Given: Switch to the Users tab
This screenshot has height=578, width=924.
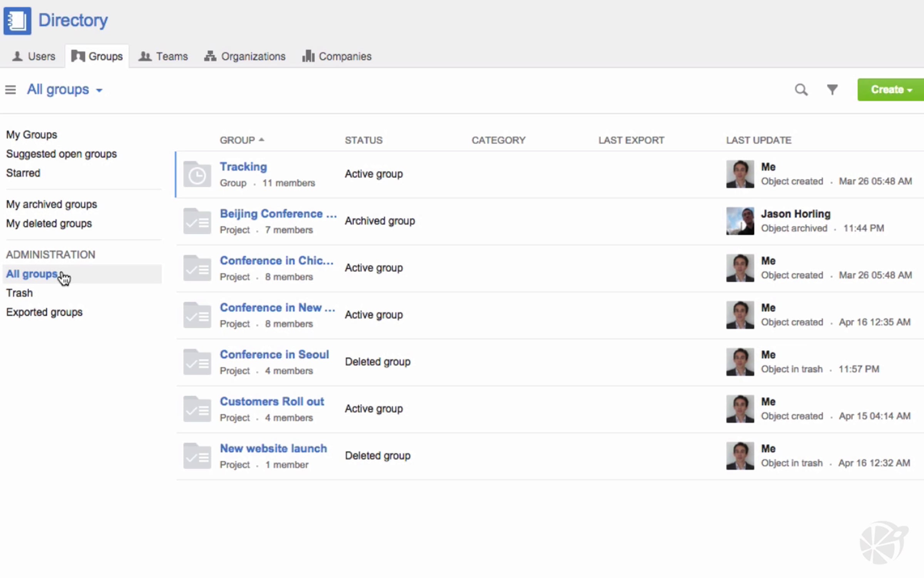Looking at the screenshot, I should [x=34, y=57].
